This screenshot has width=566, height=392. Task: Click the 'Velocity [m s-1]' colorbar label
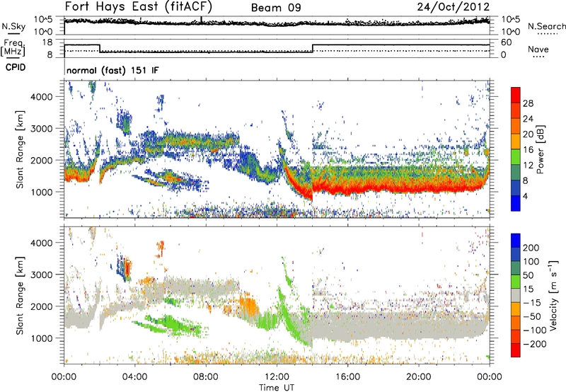pyautogui.click(x=553, y=294)
